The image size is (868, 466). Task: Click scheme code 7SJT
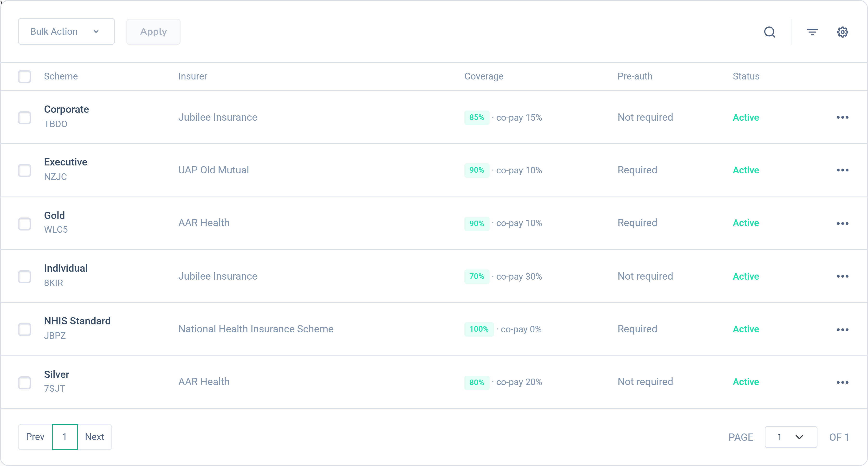[55, 388]
